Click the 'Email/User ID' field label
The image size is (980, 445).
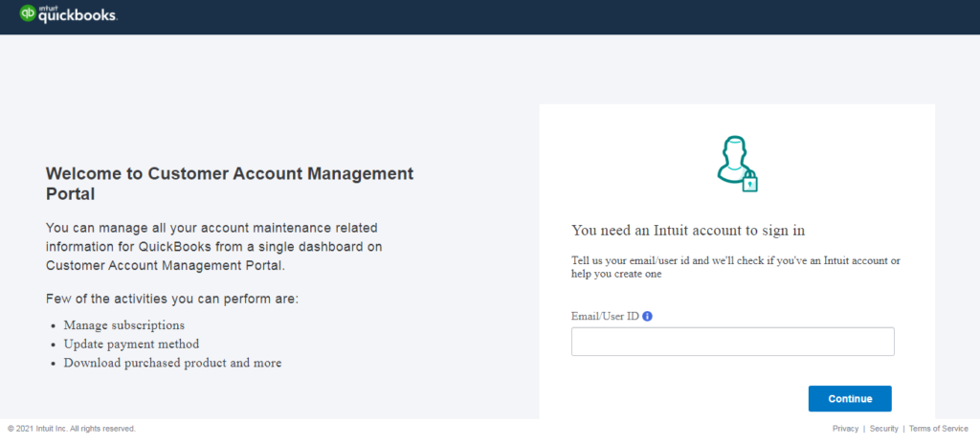605,316
